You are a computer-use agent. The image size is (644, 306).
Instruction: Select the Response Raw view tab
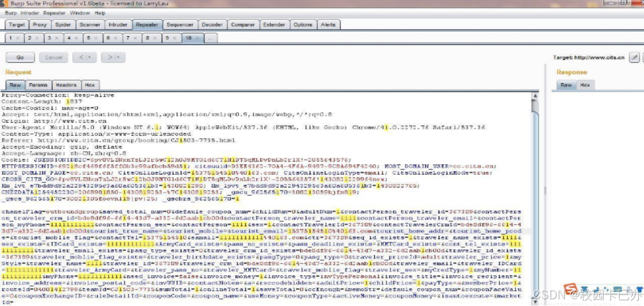(x=566, y=85)
